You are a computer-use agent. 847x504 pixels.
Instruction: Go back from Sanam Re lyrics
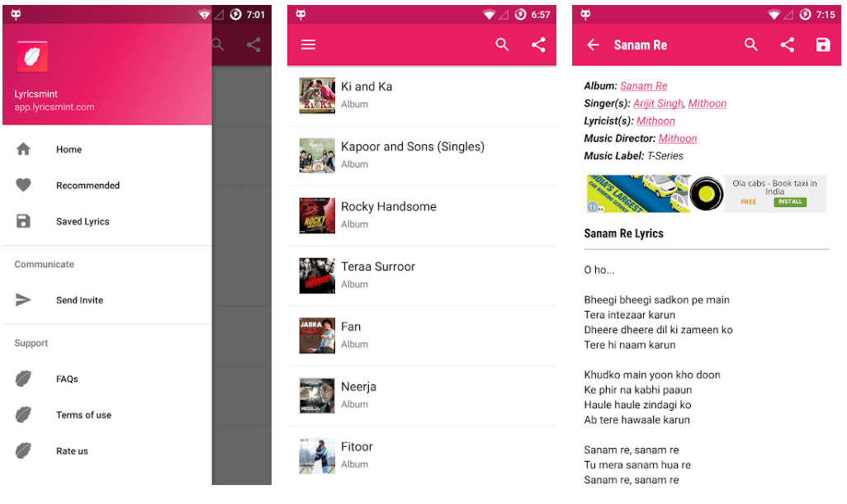click(593, 45)
